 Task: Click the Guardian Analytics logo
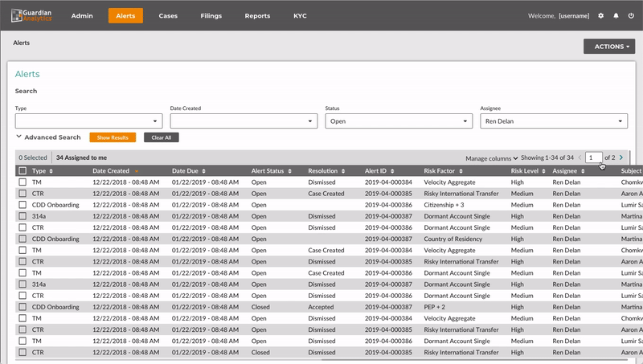coord(31,15)
